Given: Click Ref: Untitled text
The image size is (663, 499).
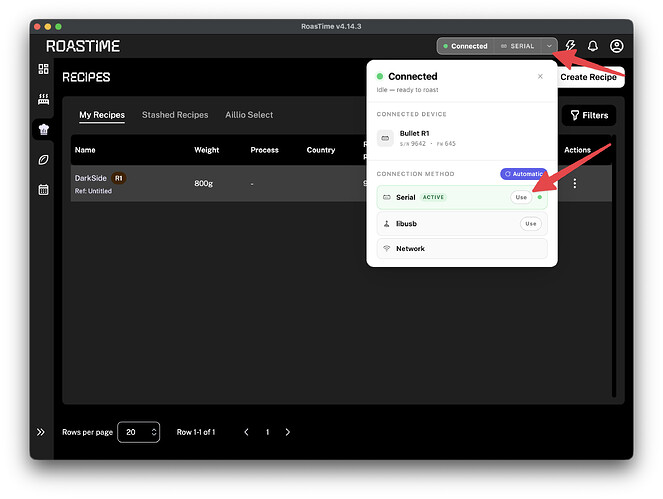Looking at the screenshot, I should pyautogui.click(x=93, y=191).
